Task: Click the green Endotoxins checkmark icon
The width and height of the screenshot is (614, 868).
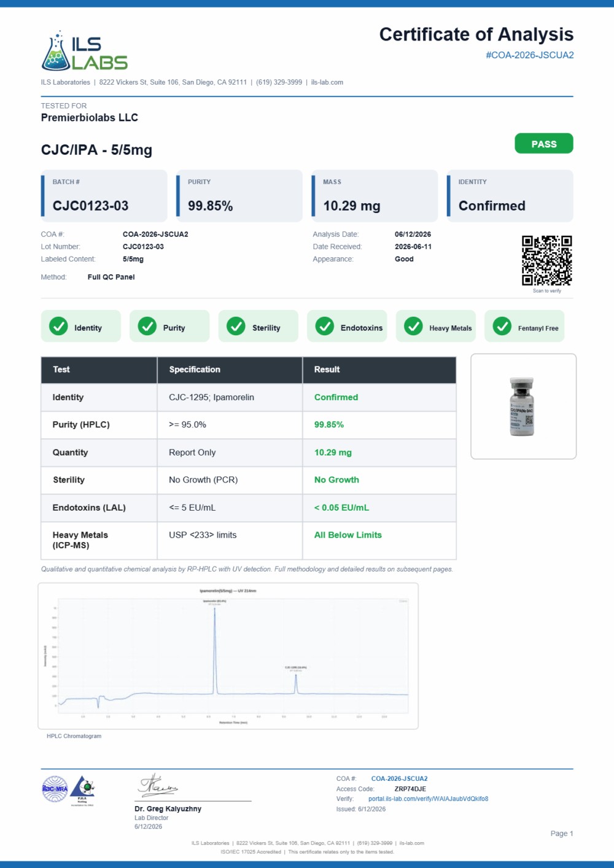Action: tap(325, 326)
